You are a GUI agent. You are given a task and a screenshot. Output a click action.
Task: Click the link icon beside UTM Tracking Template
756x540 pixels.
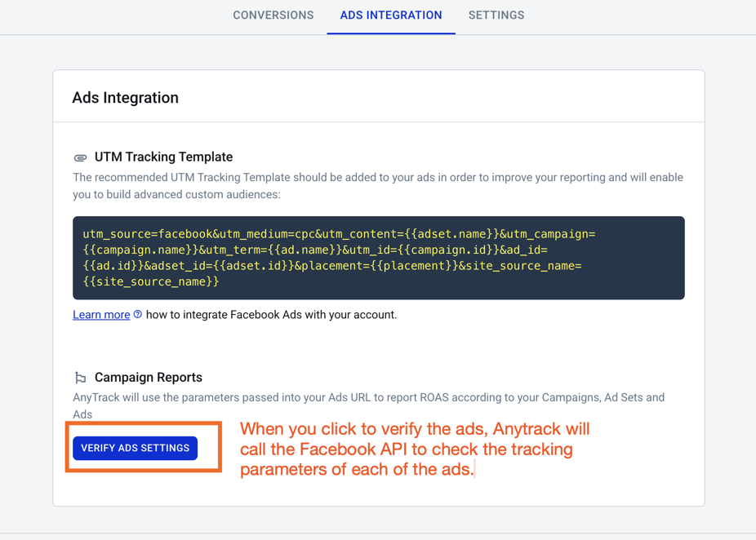[x=80, y=157]
